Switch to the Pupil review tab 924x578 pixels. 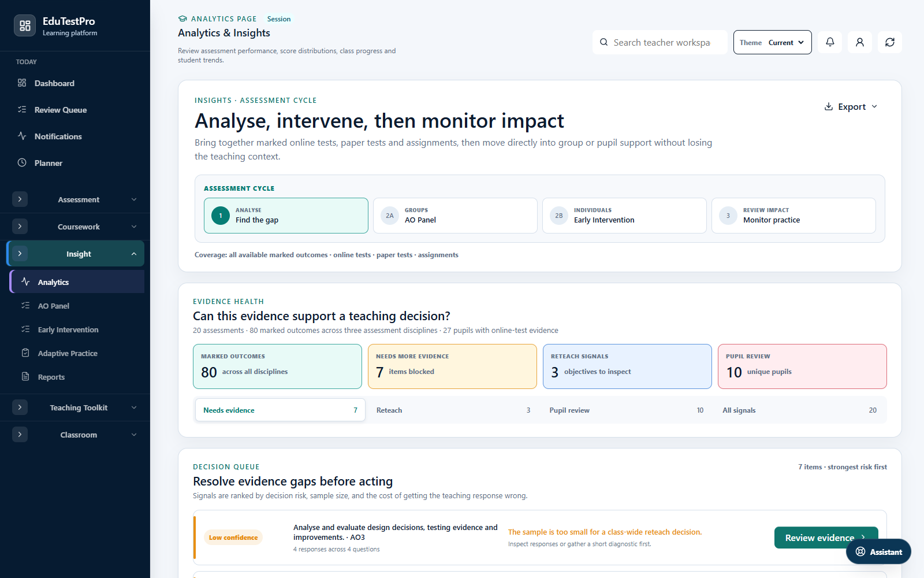627,410
